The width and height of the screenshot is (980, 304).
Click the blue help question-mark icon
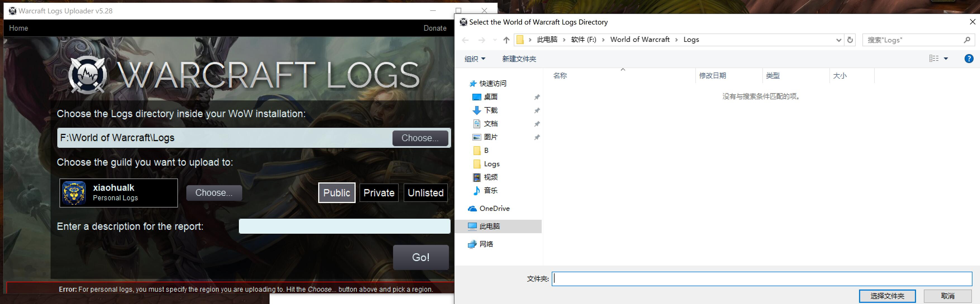click(969, 59)
